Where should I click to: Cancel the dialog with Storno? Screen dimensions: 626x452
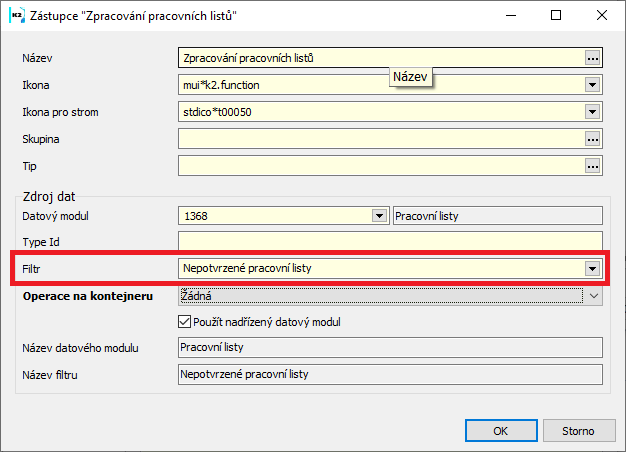(x=577, y=431)
